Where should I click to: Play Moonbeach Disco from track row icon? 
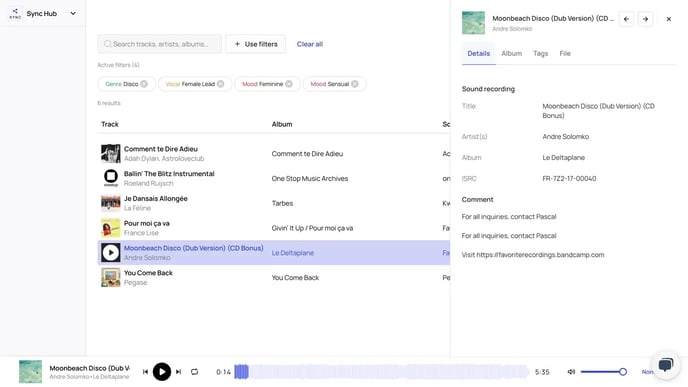111,252
